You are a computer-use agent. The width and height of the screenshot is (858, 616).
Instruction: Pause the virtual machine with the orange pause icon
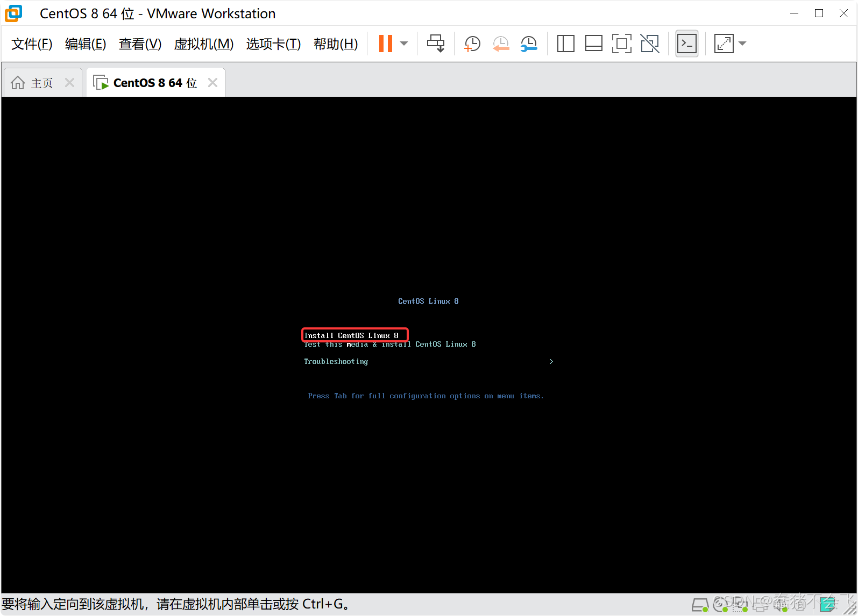pos(386,44)
